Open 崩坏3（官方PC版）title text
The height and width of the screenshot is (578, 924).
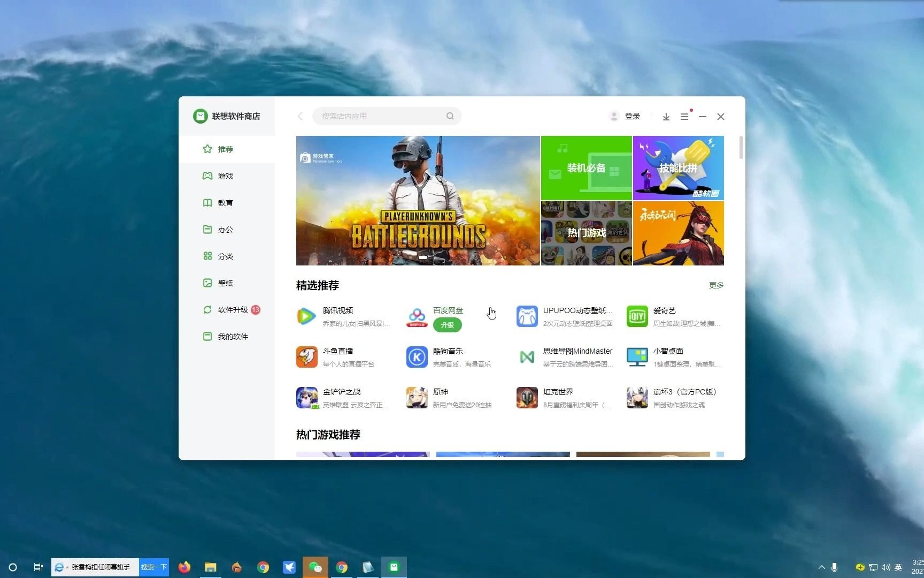pos(685,392)
